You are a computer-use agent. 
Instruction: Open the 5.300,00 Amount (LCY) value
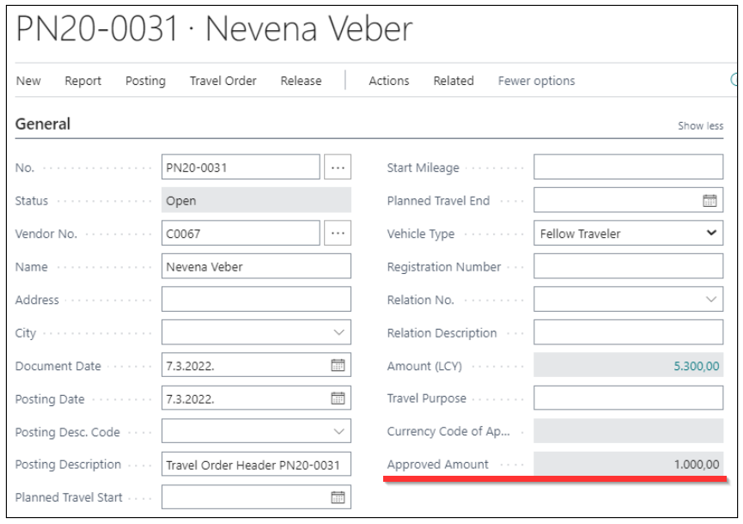click(696, 366)
